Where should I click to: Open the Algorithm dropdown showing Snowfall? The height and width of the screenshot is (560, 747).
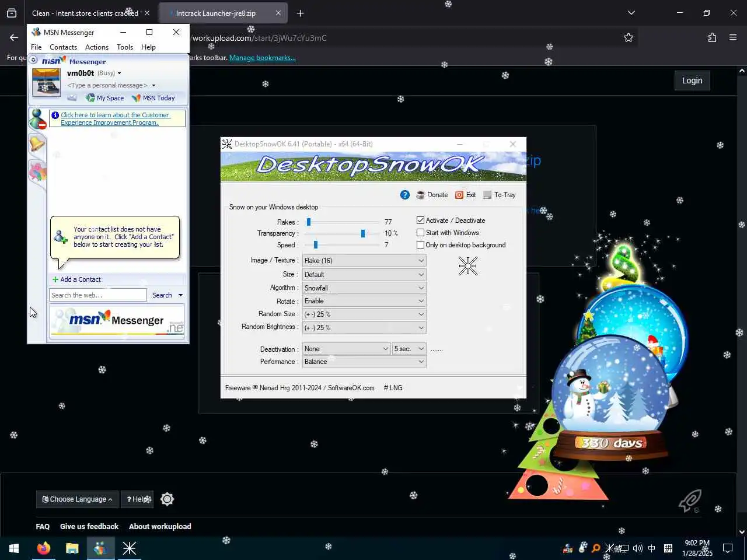pos(364,288)
